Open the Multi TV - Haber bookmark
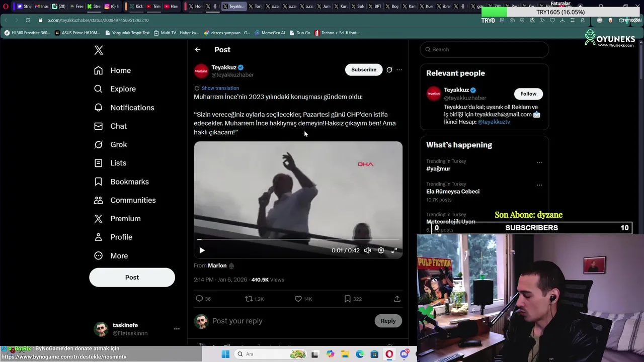This screenshot has width=644, height=362. coord(176,33)
